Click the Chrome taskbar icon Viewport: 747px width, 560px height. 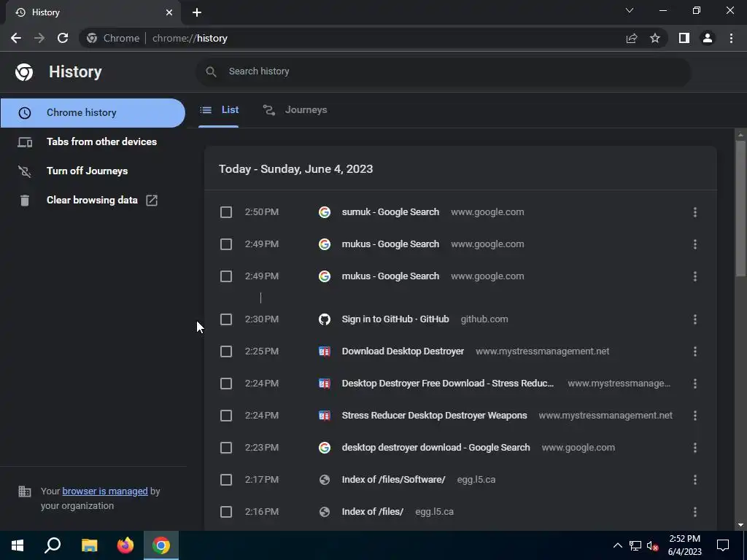[x=161, y=545]
